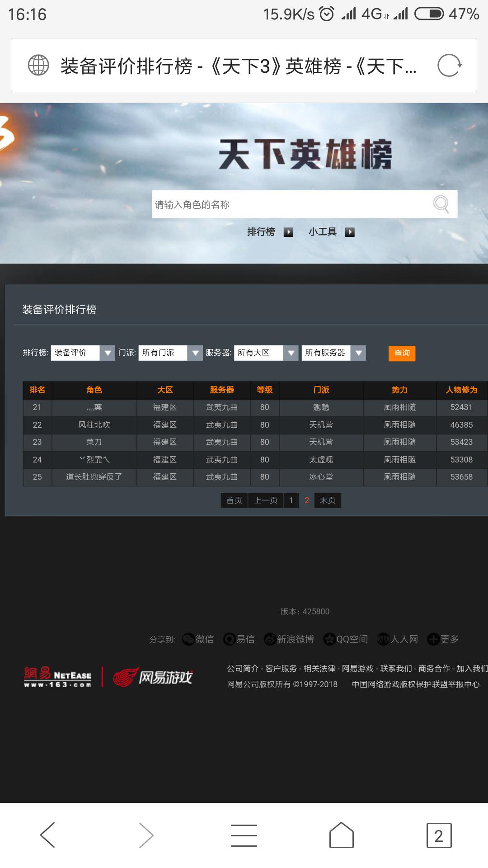Click 太虚观 in row 24
The image size is (488, 868).
coord(321,460)
